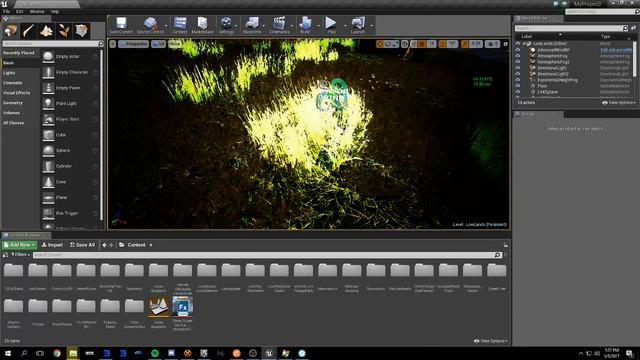Viewport: 640px width, 360px height.
Task: Toggle viewport scale snapping orange button
Action: pos(464,44)
